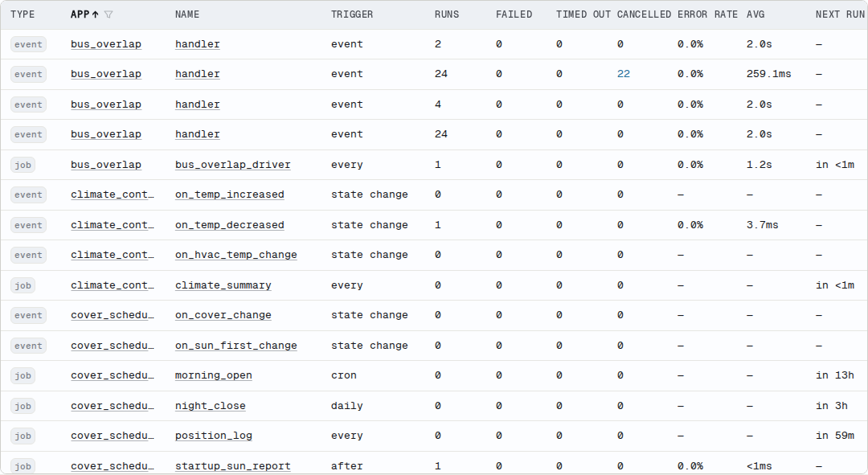The image size is (868, 475).
Task: Open night_close job link
Action: pyautogui.click(x=211, y=407)
